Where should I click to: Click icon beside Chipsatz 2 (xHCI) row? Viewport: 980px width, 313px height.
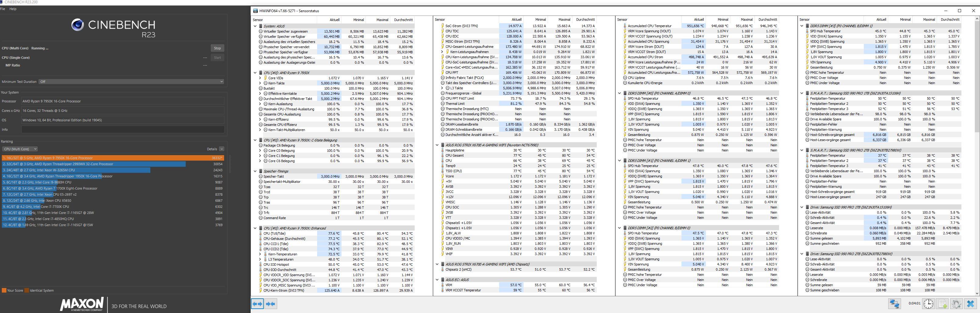coord(443,269)
